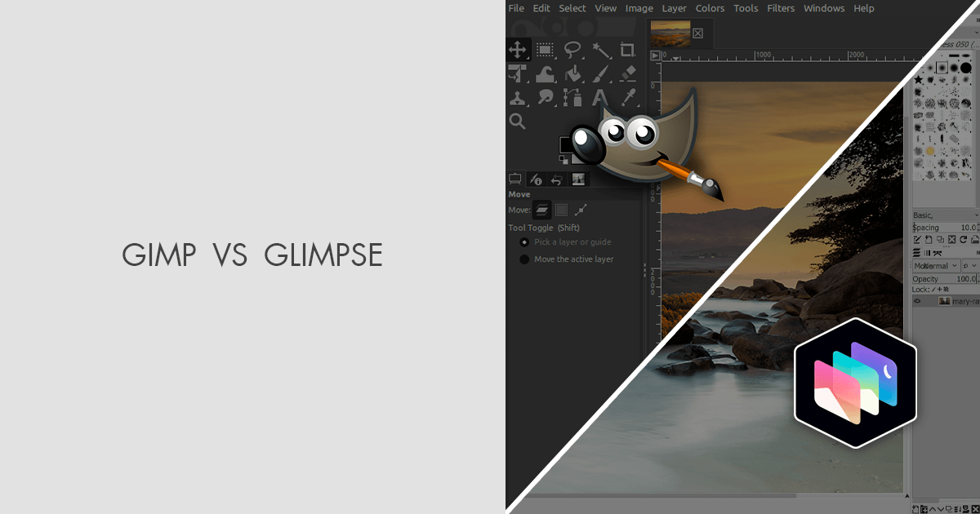This screenshot has height=514, width=980.
Task: Toggle Lock pixels pencil icon
Action: (x=933, y=290)
